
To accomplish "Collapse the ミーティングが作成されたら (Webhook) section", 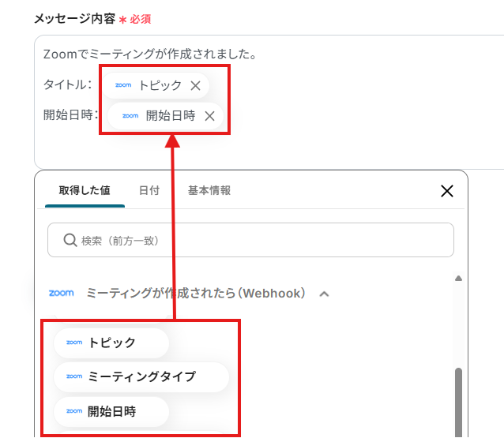I will point(324,294).
